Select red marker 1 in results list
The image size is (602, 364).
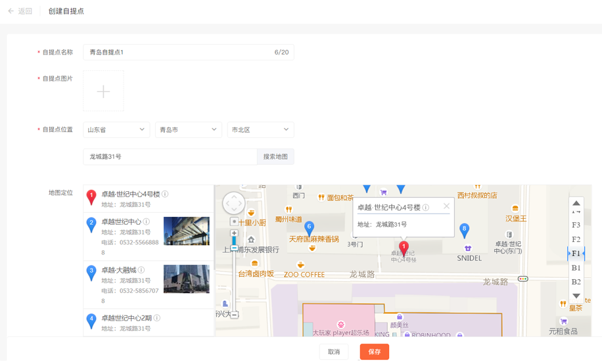tap(91, 197)
